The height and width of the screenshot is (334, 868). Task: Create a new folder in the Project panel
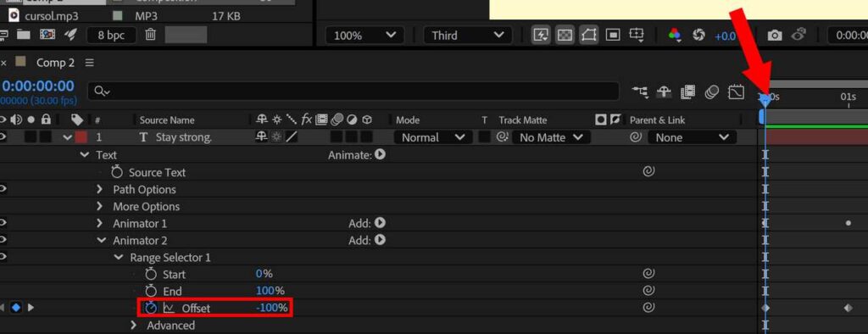pos(23,35)
